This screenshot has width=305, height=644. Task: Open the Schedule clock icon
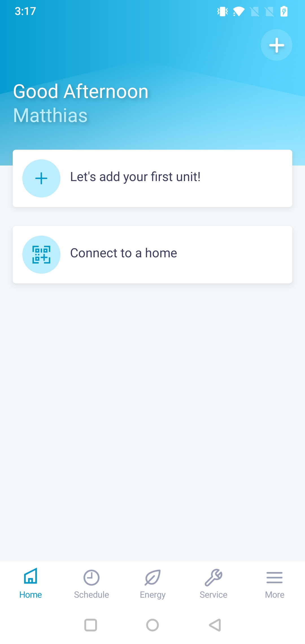(91, 578)
